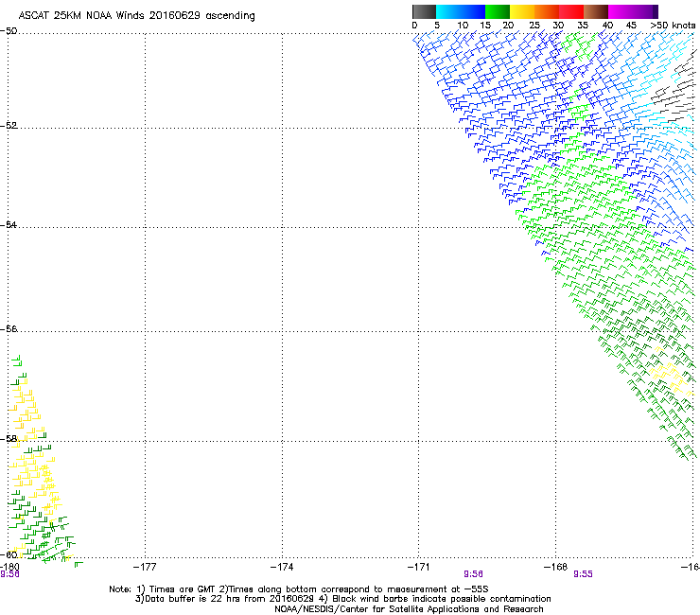This screenshot has height=615, width=700.
Task: Select the '-171' longitude axis label
Action: [x=419, y=567]
